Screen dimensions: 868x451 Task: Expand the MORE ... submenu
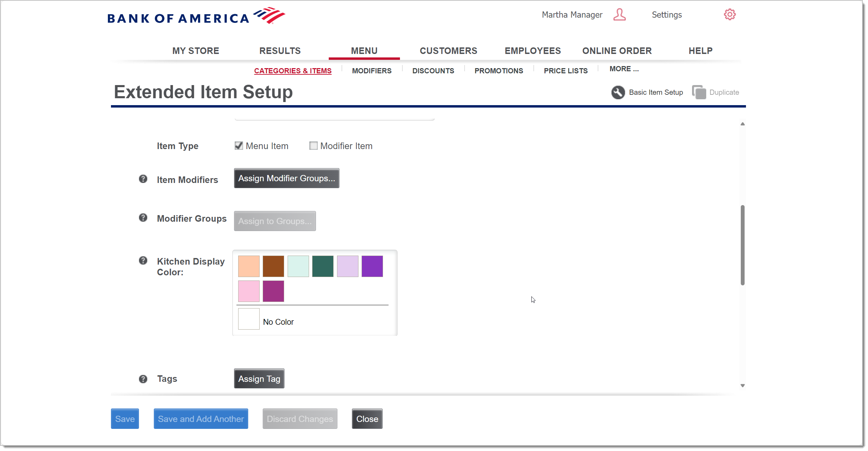point(624,69)
